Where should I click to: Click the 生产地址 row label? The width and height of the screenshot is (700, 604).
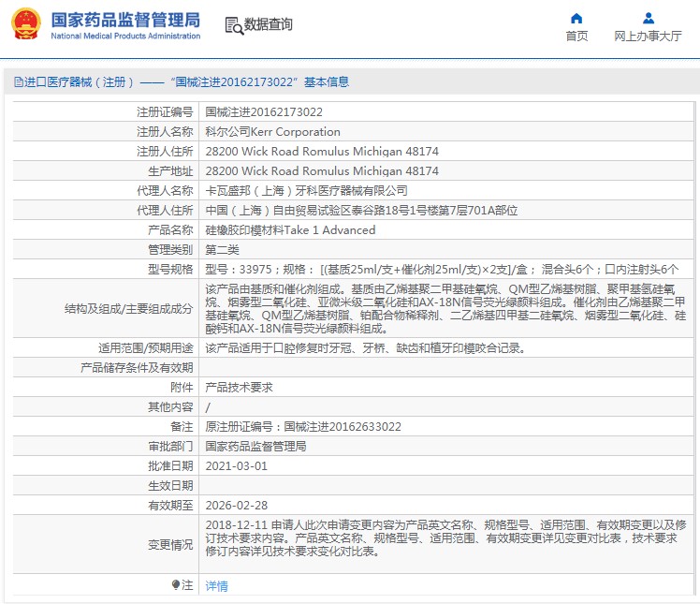(x=170, y=171)
